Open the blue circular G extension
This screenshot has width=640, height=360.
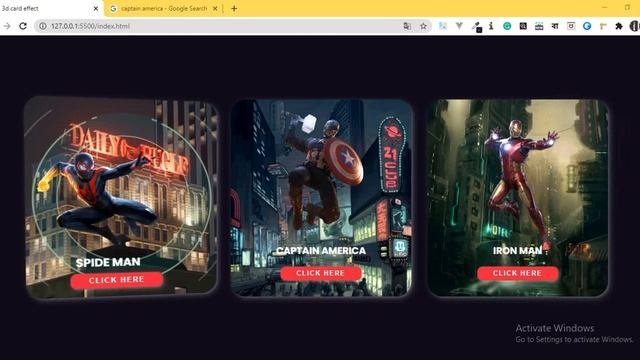pos(587,26)
